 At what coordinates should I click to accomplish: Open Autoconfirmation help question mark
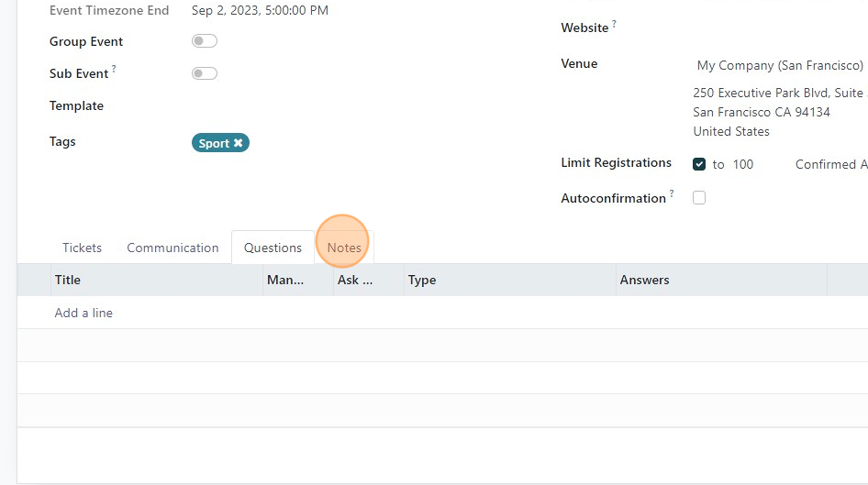tap(672, 193)
